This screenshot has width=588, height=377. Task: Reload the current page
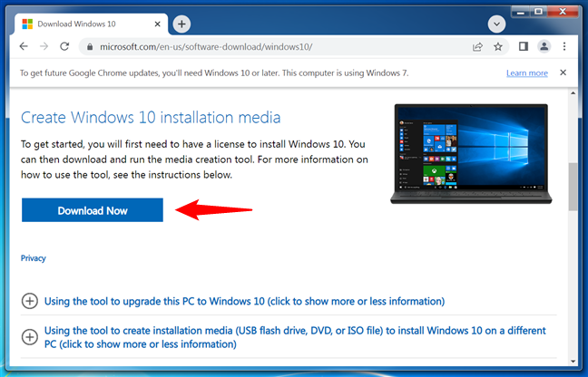pos(64,46)
